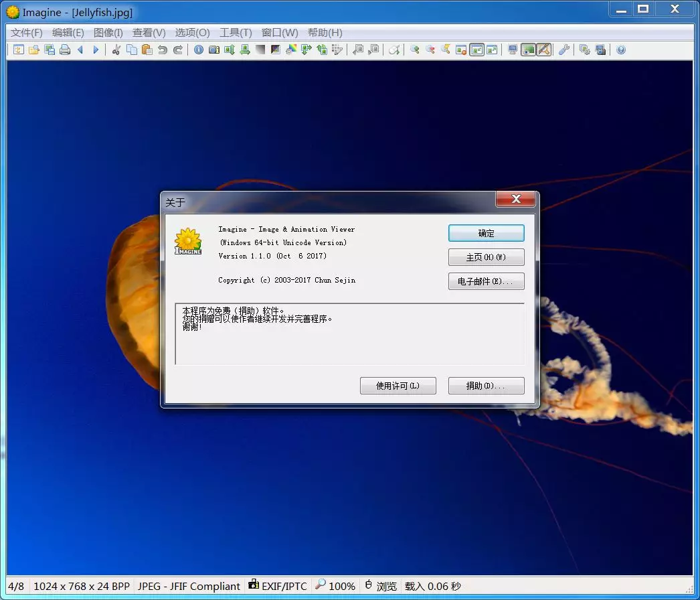Screen dimensions: 700x600
Task: Click the 100% zoom status bar entry
Action: pos(335,586)
